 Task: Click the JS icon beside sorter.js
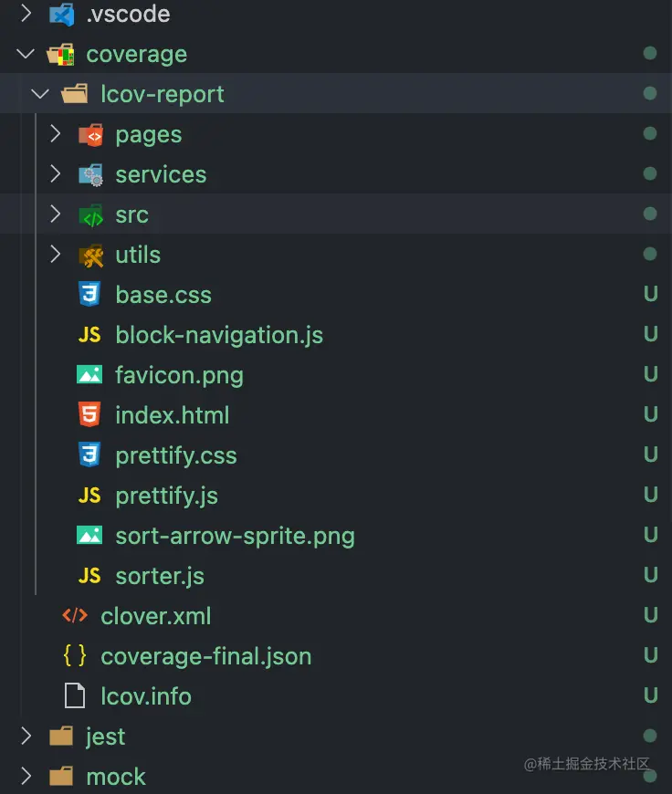(89, 576)
